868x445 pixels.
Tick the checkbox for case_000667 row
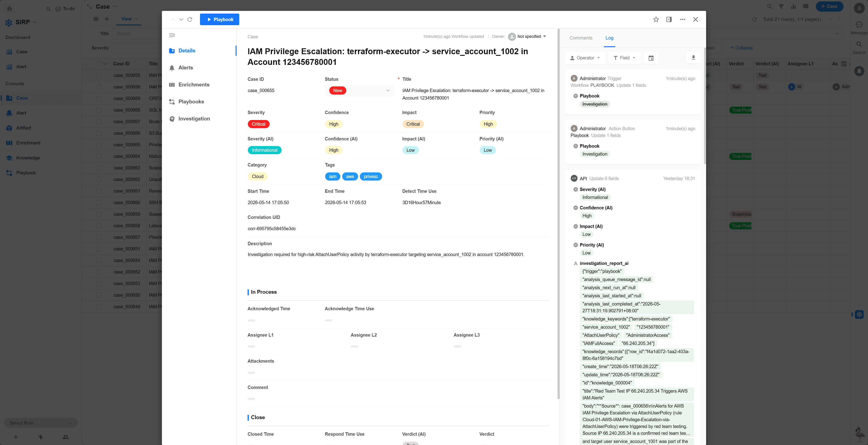click(x=99, y=122)
